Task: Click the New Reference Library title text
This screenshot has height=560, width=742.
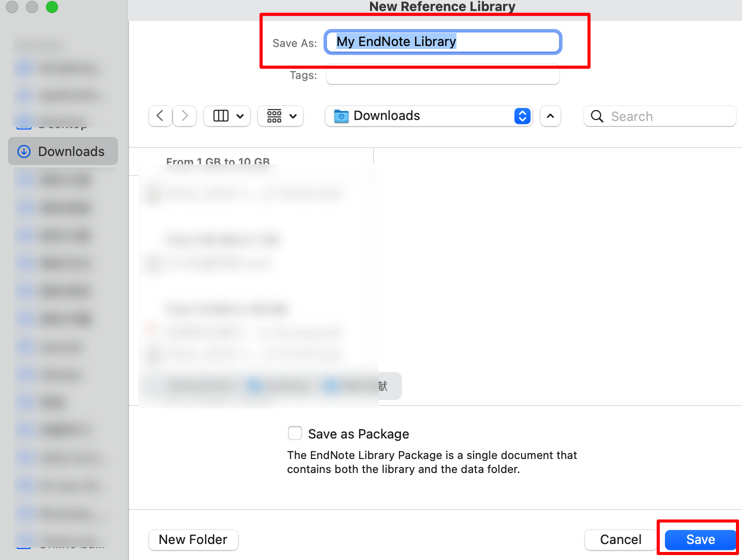Action: [x=442, y=6]
